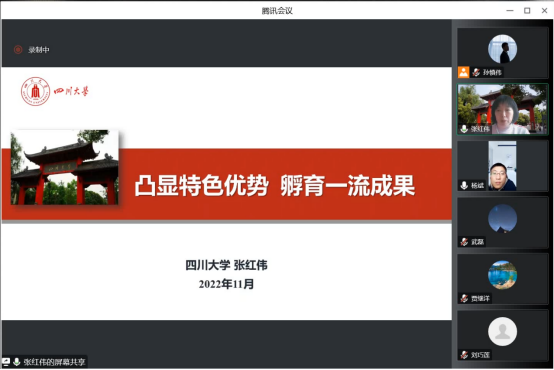Screen dimensions: 554x370
Task: Click the muted microphone icon beside 武磊
Action: click(x=464, y=242)
